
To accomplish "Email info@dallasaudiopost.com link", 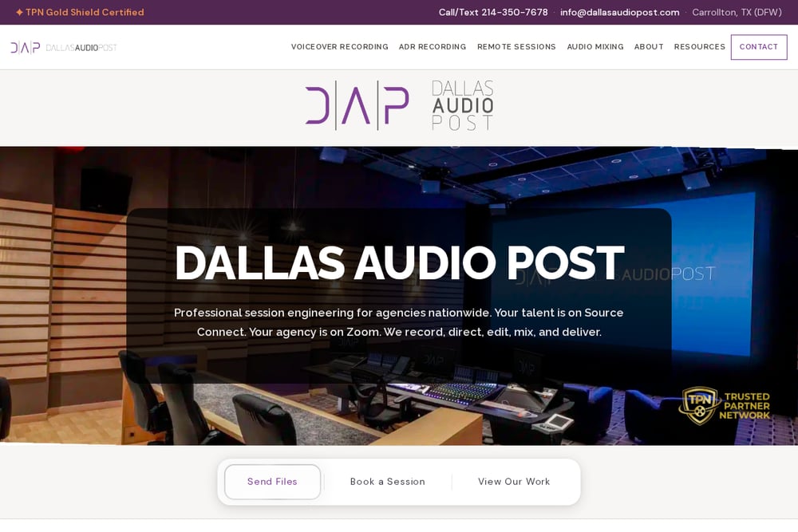I will click(620, 12).
